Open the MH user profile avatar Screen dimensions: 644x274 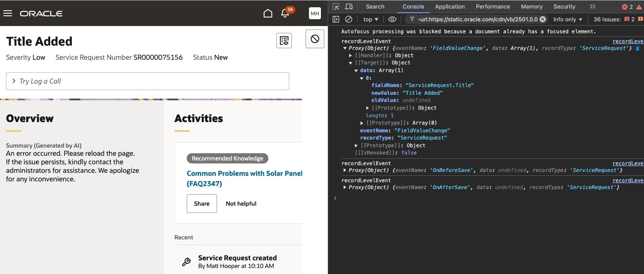(315, 14)
